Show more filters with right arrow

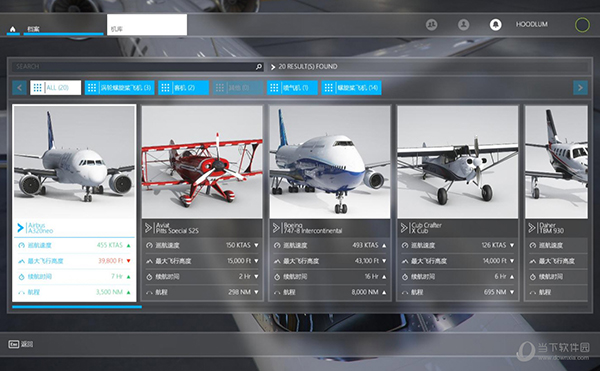click(580, 88)
